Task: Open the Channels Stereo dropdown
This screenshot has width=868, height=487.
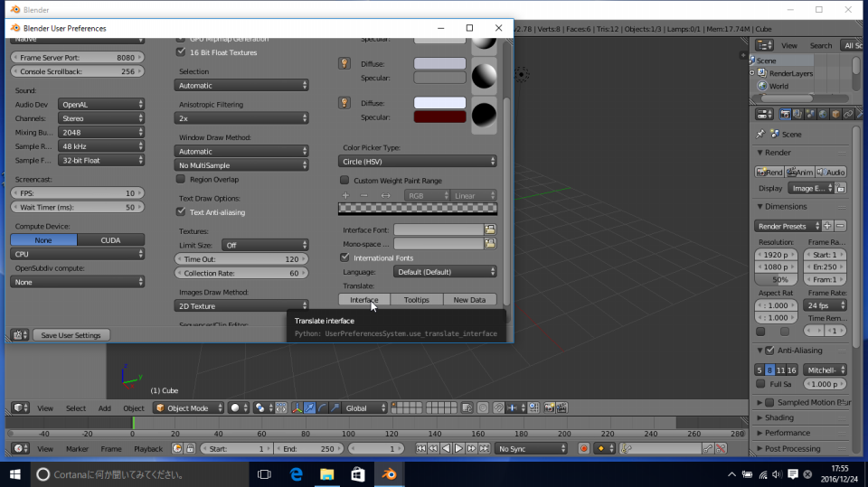Action: 101,118
